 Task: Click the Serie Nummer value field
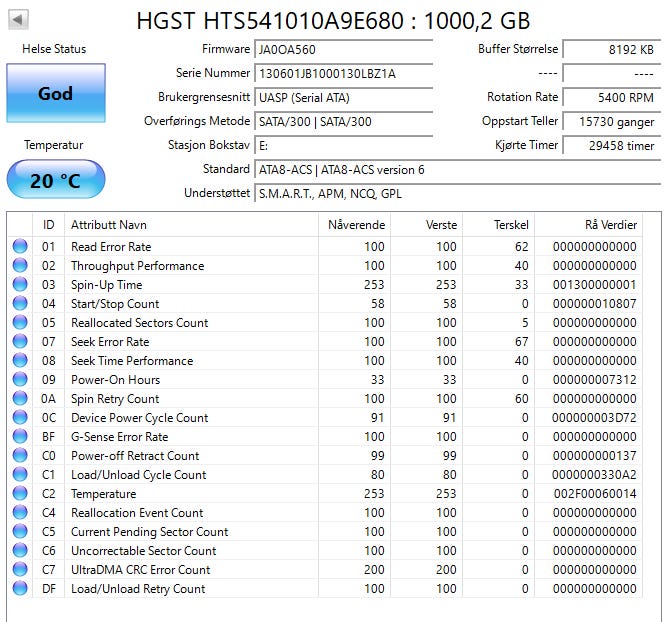[x=343, y=73]
